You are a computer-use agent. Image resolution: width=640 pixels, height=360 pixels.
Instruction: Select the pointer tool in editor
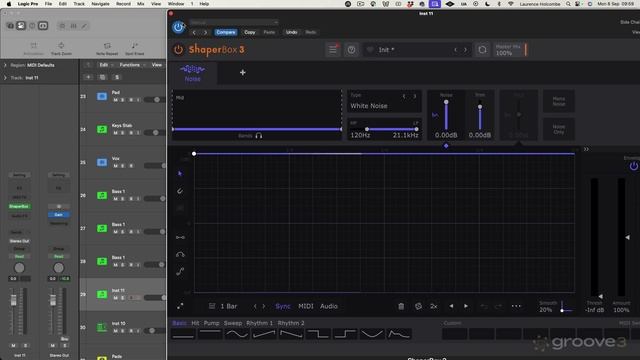point(180,173)
